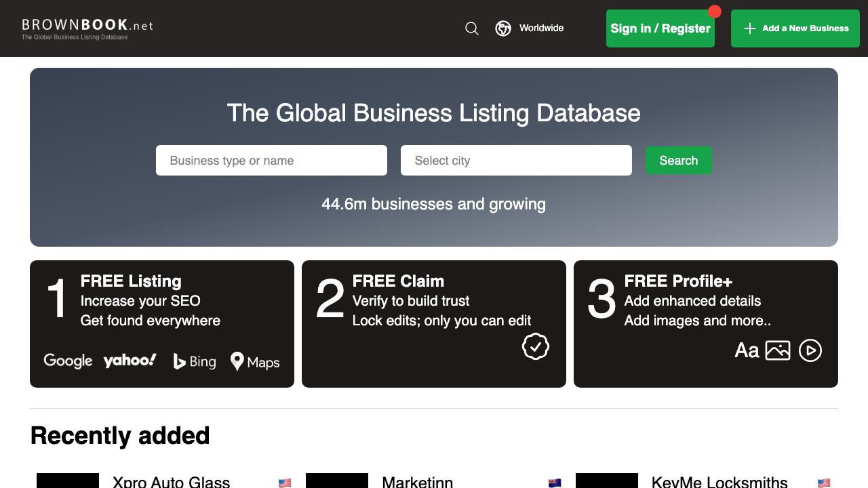Go to Brownbook.net home logo

(x=87, y=28)
